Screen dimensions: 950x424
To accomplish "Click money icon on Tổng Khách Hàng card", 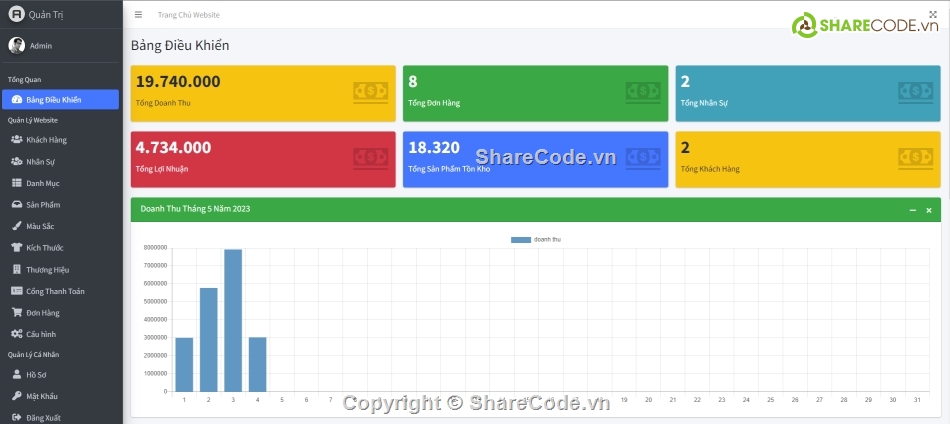I will [x=915, y=159].
